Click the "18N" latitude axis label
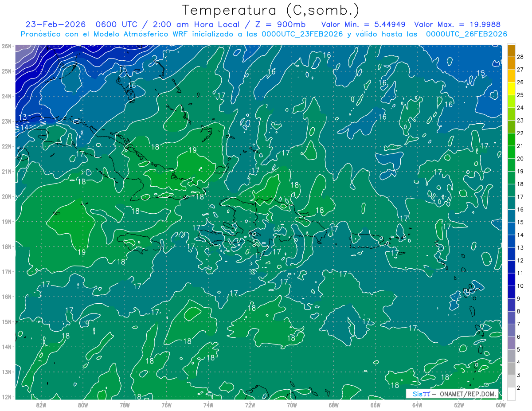 click(x=6, y=247)
